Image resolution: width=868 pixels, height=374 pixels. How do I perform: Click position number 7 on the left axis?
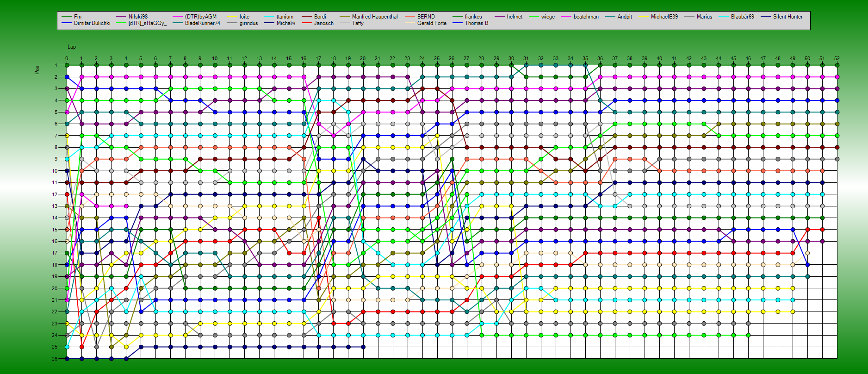(56, 136)
